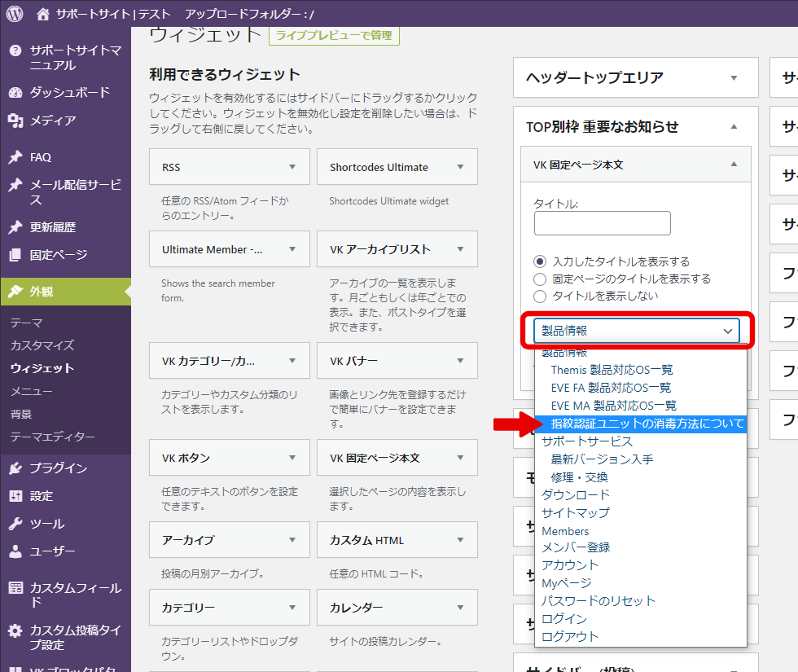The width and height of the screenshot is (798, 672).
Task: Expand the ヘッダートップエリア widget area
Action: (x=733, y=78)
